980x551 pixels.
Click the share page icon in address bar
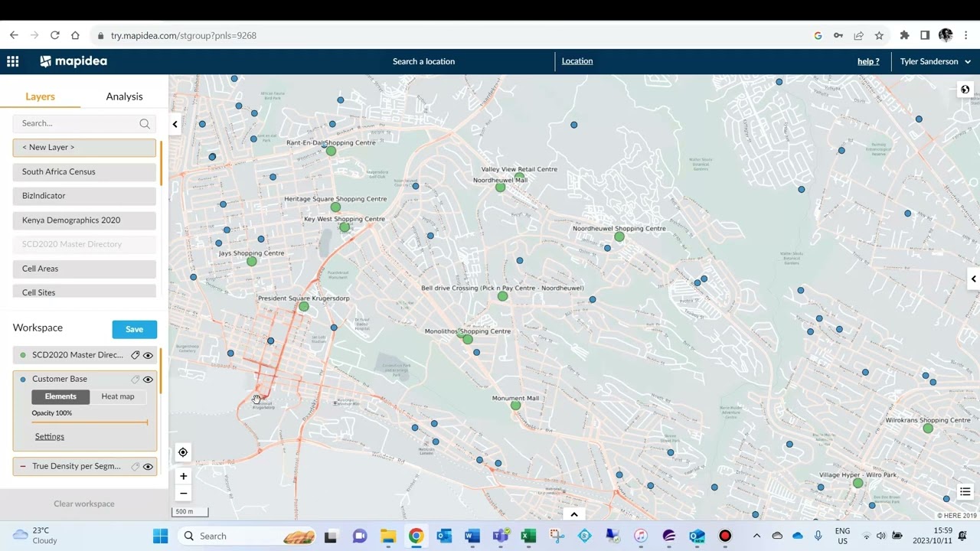pyautogui.click(x=858, y=35)
